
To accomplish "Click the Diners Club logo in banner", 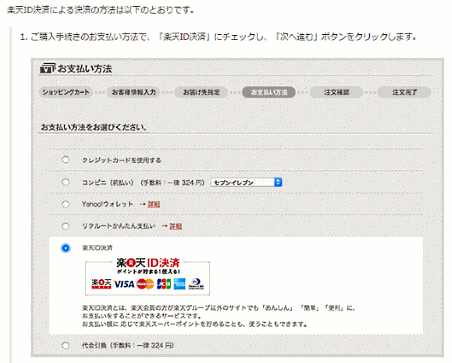I will (x=196, y=284).
